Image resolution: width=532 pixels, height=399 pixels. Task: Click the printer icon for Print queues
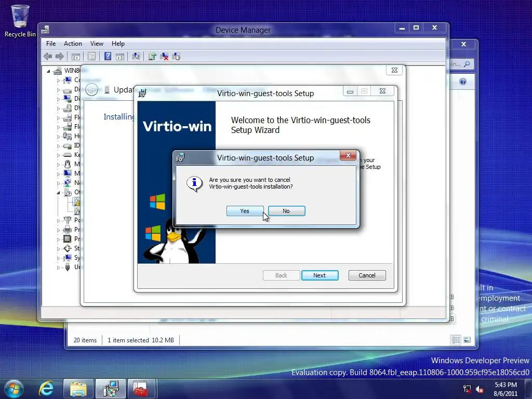tap(68, 230)
